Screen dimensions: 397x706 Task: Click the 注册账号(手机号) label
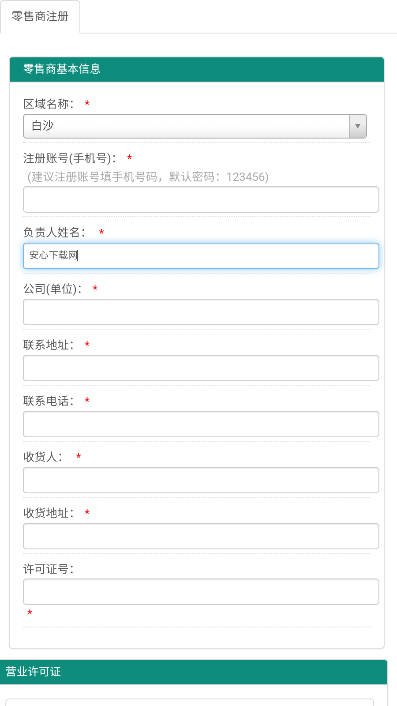(70, 158)
